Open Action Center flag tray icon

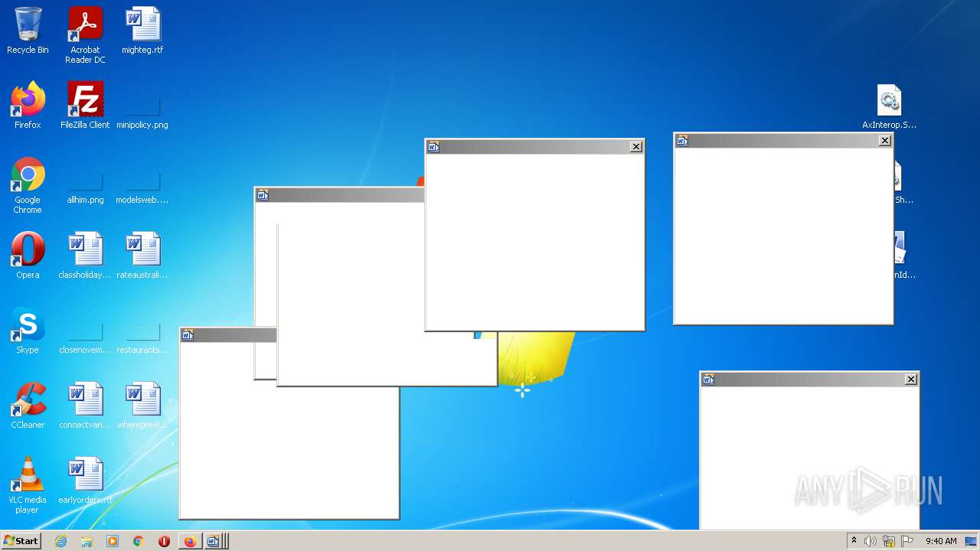[x=907, y=541]
